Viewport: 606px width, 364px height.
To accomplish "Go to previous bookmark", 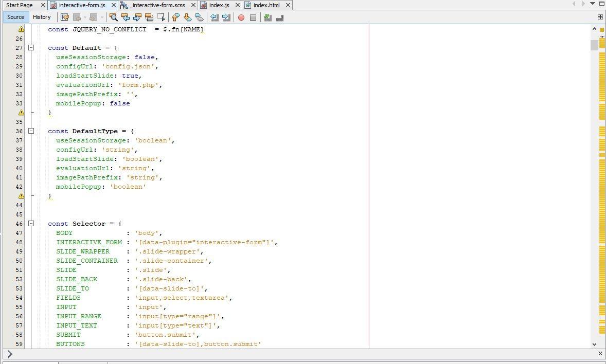I will [x=175, y=17].
